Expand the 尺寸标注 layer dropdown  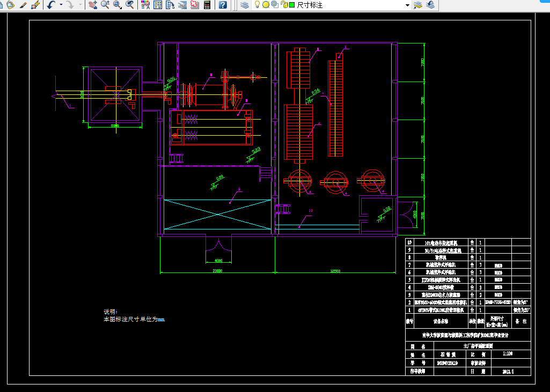pyautogui.click(x=407, y=5)
